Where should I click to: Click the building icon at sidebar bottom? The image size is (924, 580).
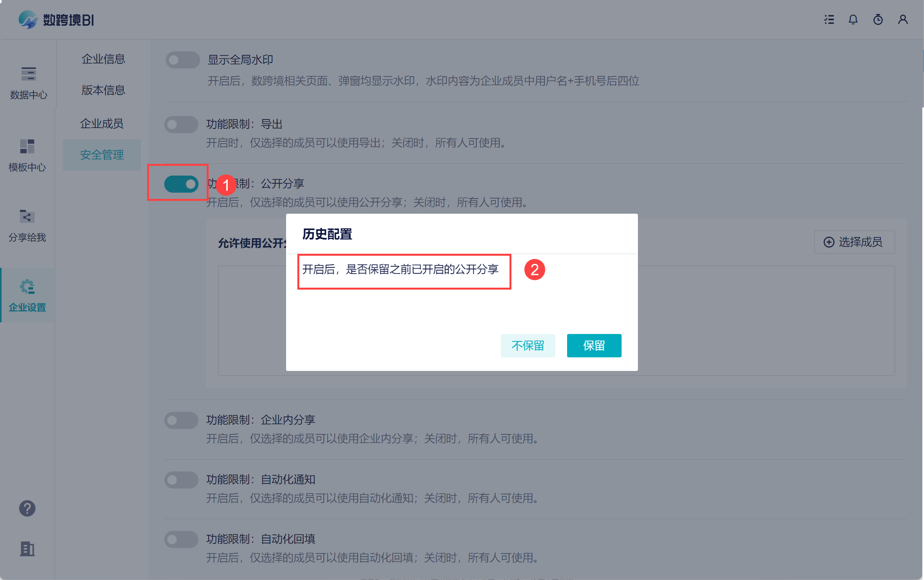point(27,549)
